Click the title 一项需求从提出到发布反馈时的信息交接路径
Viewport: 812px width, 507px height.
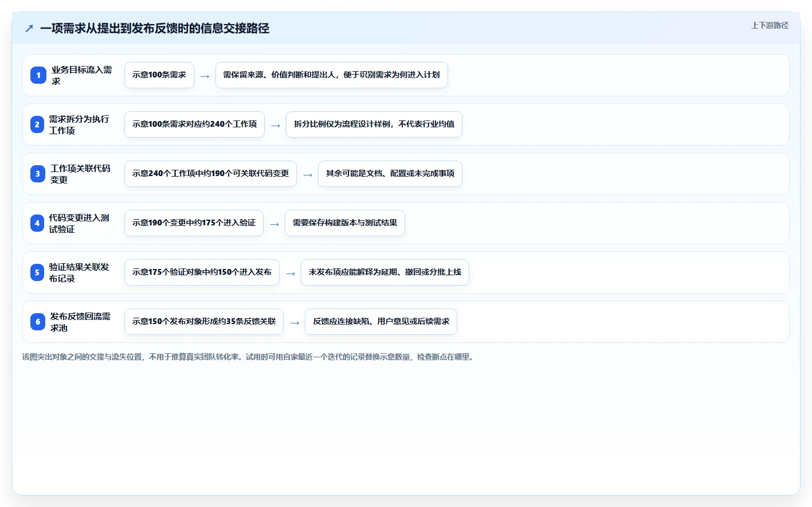155,28
